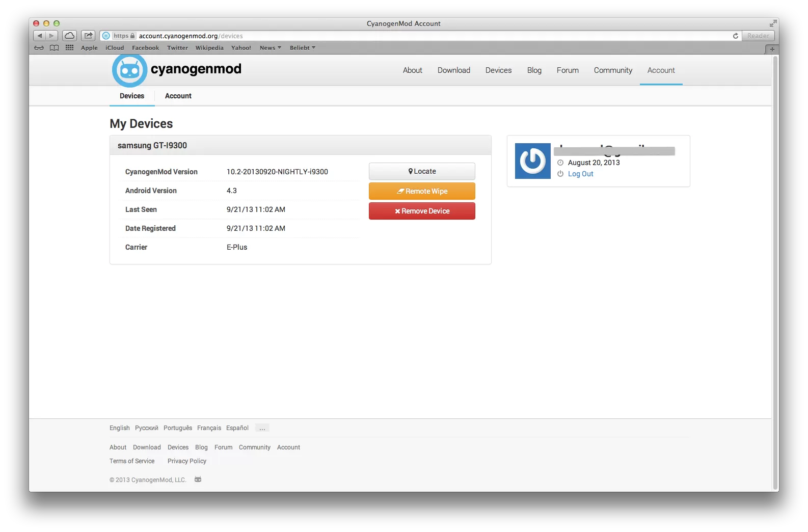Open the footer About link
This screenshot has height=532, width=808.
(118, 447)
